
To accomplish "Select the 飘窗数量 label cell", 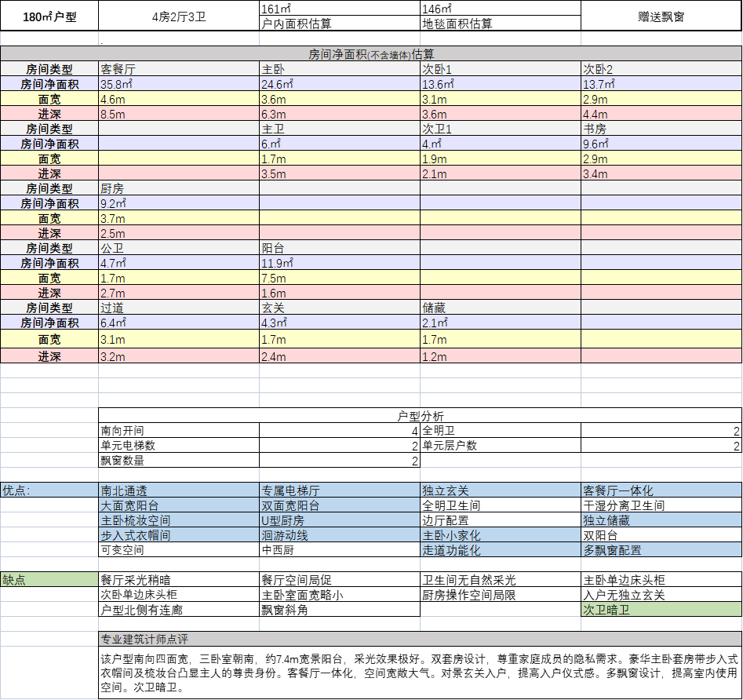I will (179, 460).
